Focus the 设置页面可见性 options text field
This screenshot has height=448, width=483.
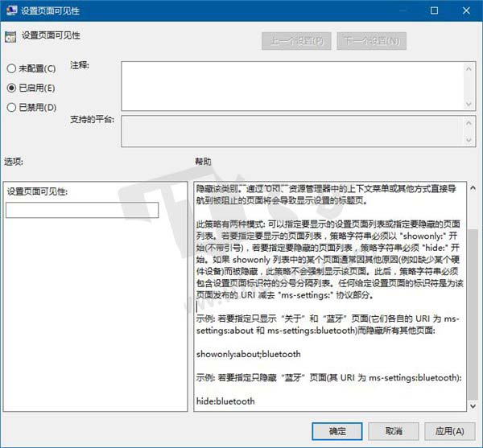(81, 210)
